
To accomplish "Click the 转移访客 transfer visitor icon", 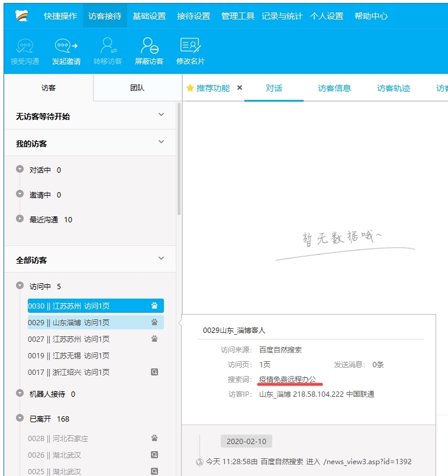I will coord(108,46).
